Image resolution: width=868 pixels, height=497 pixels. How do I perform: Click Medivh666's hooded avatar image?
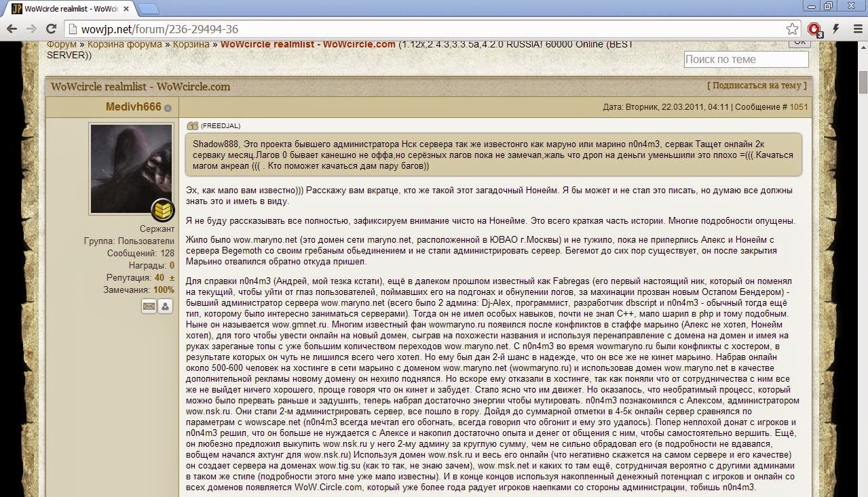point(131,169)
